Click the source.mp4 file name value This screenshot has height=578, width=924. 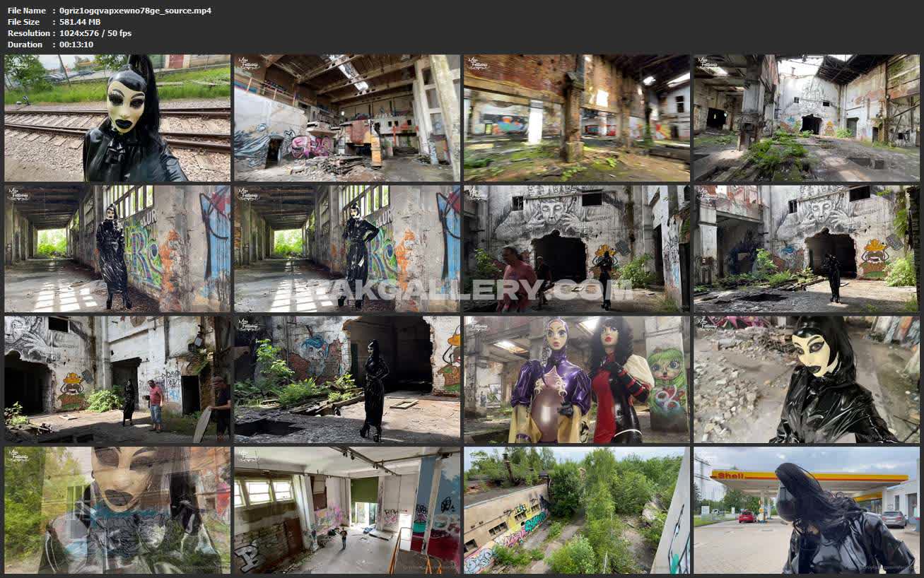[x=135, y=11]
